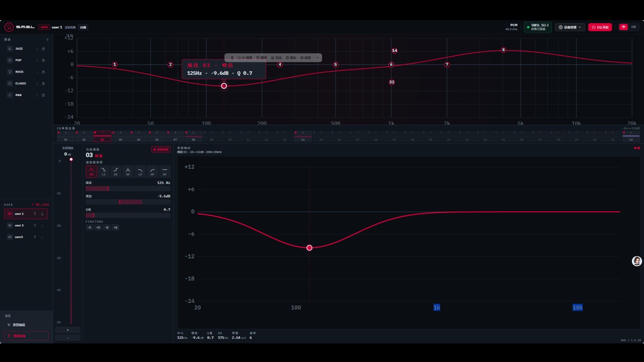This screenshot has width=644, height=362.
Task: Select the PK peak filter type
Action: tap(92, 171)
